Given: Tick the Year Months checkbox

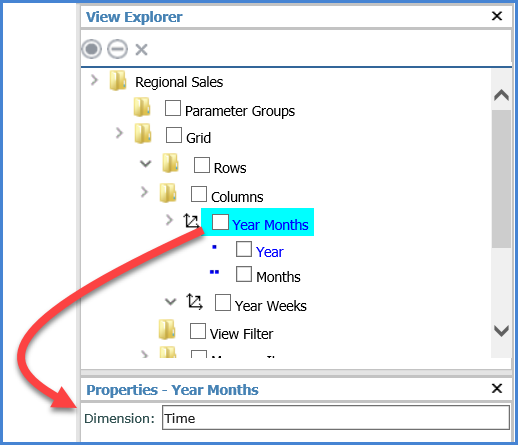Looking at the screenshot, I should [x=220, y=222].
